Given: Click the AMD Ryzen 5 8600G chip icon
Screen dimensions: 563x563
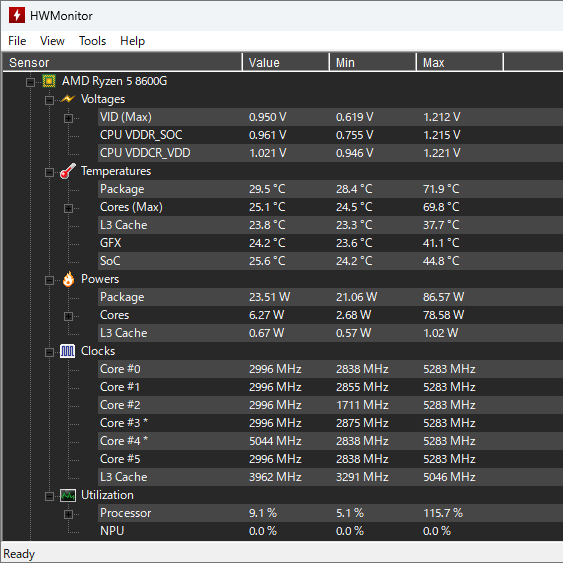Looking at the screenshot, I should click(49, 81).
